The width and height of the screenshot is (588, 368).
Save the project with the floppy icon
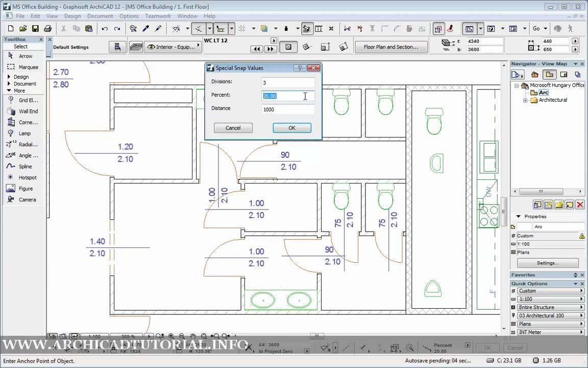35,29
